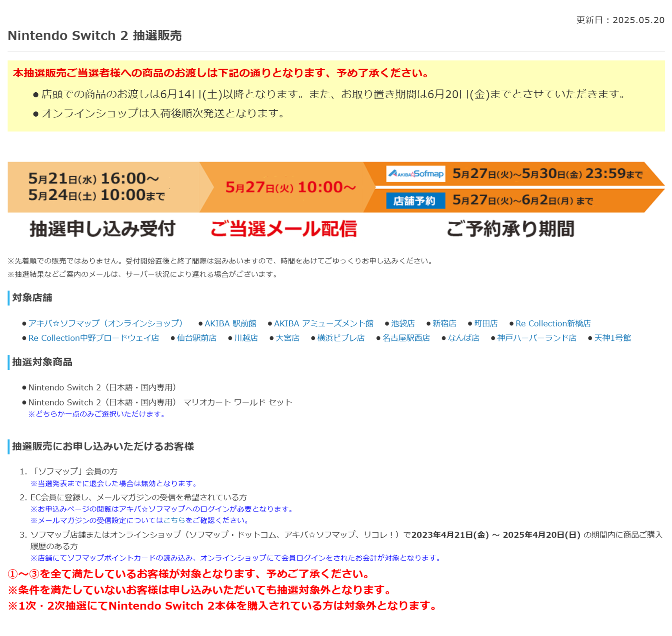672x636 pixels.
Task: Click the 更新日：2025.05.20 text
Action: click(620, 20)
